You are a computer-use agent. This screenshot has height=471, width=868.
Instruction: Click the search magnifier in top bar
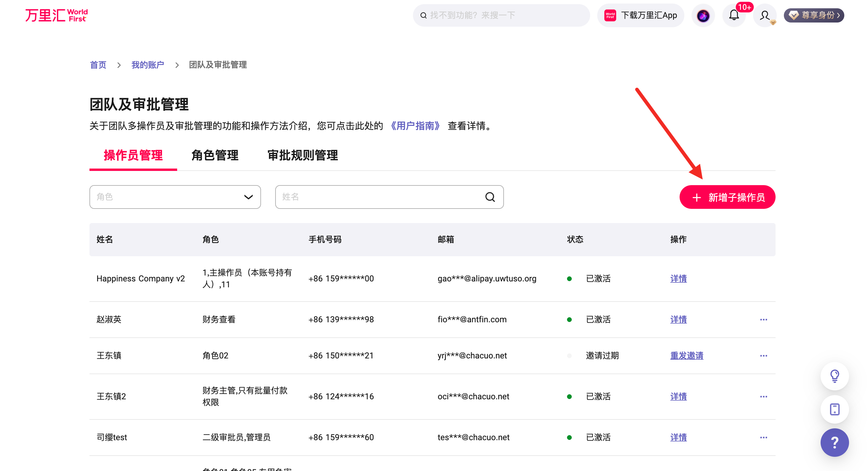point(423,15)
